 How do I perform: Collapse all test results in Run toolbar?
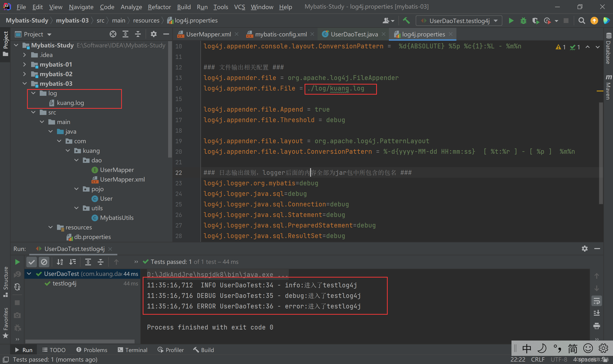(101, 262)
